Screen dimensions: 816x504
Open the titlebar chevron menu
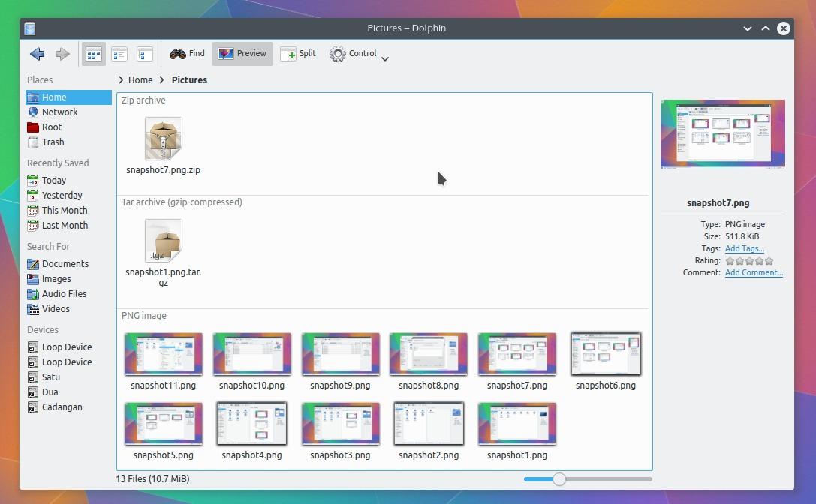coord(748,28)
